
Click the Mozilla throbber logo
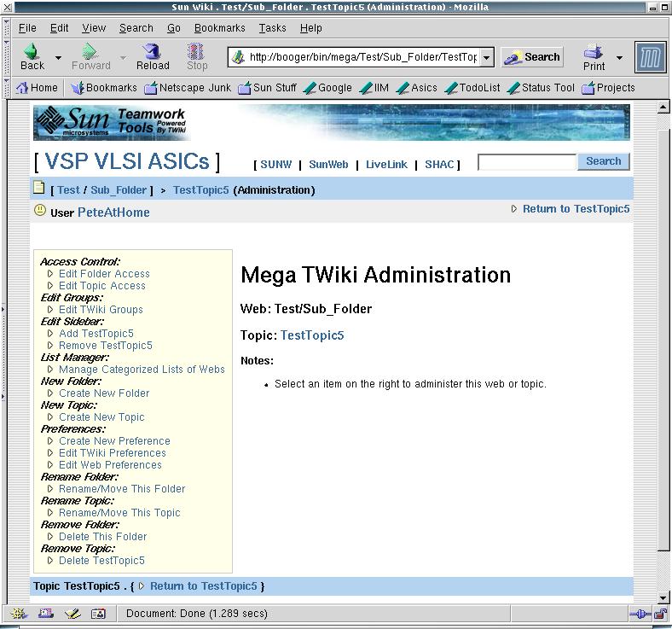click(650, 57)
